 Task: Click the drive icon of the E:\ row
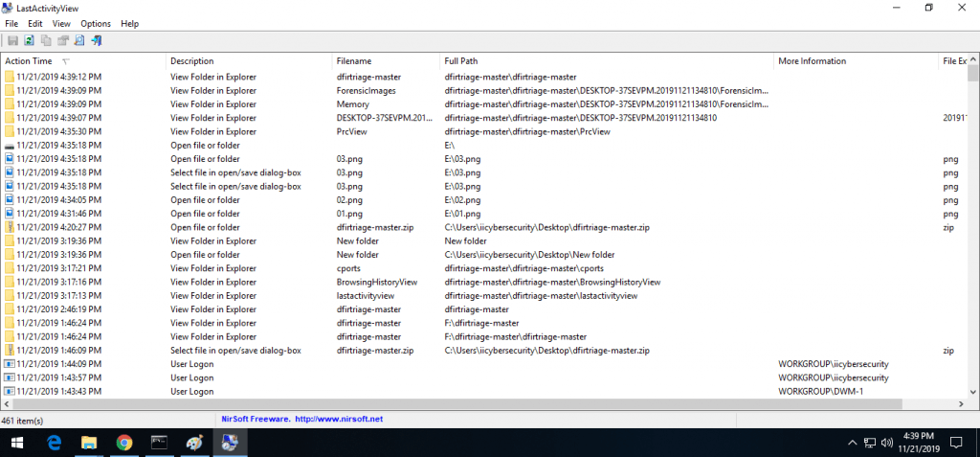click(10, 146)
